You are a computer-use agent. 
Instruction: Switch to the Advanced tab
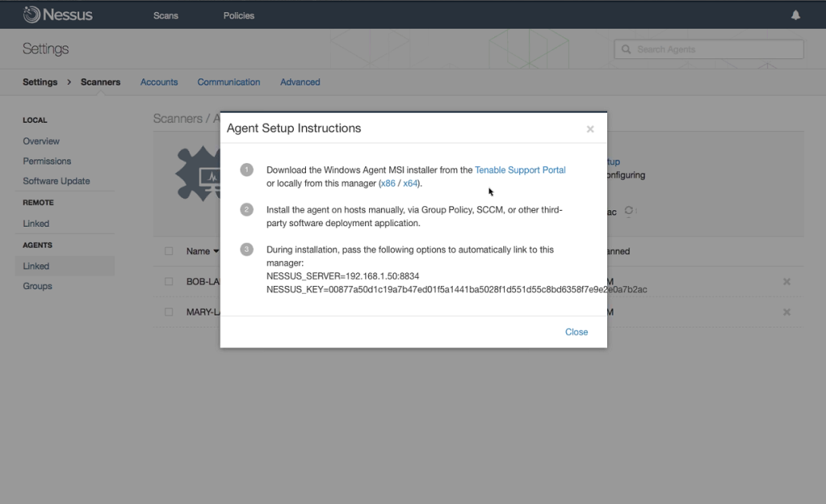tap(300, 82)
